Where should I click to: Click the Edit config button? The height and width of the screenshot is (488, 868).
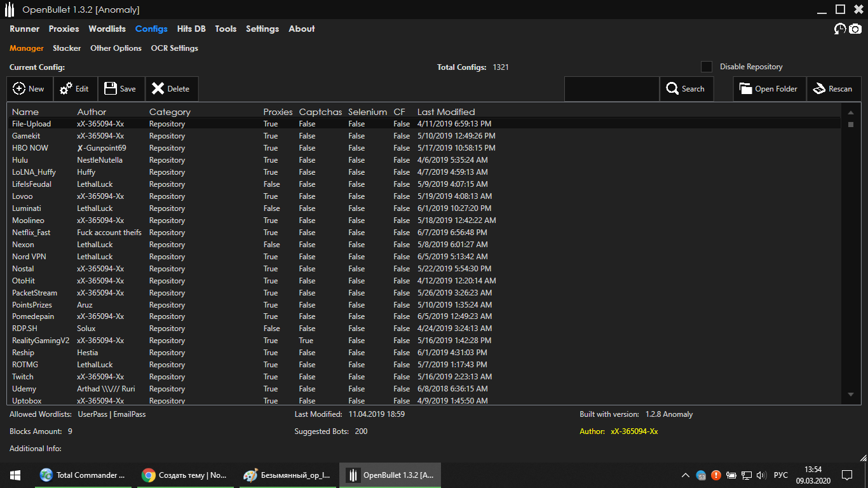tap(76, 89)
